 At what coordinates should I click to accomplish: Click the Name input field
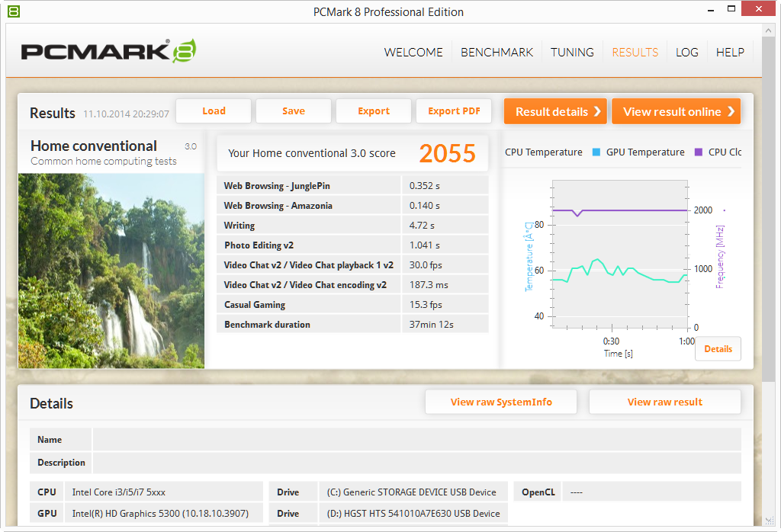coord(417,440)
